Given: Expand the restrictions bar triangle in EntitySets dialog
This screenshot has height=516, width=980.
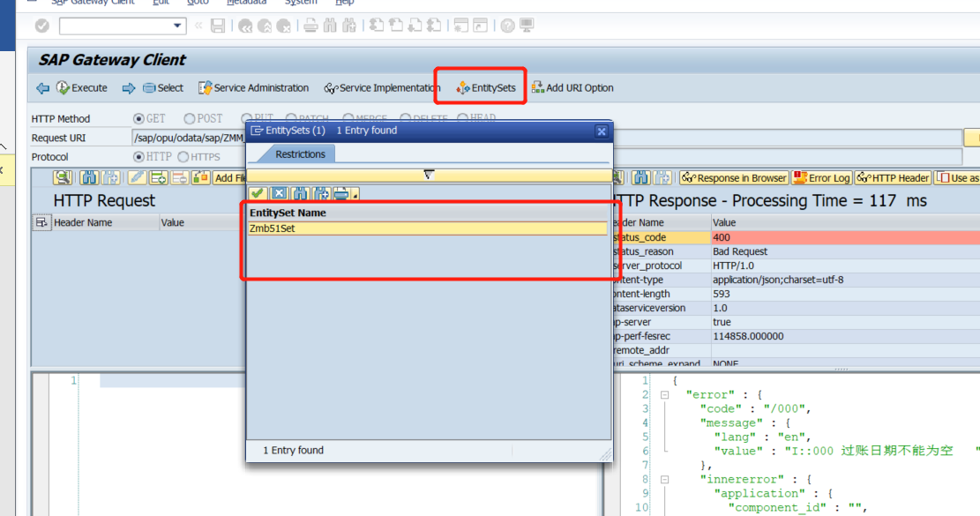Looking at the screenshot, I should 429,175.
